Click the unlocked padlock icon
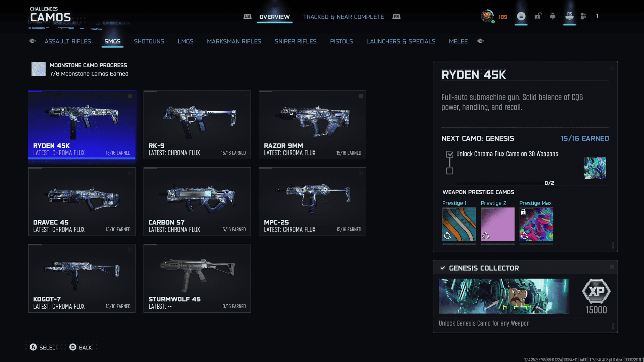Viewport: 644px width, 362px height. [x=538, y=16]
